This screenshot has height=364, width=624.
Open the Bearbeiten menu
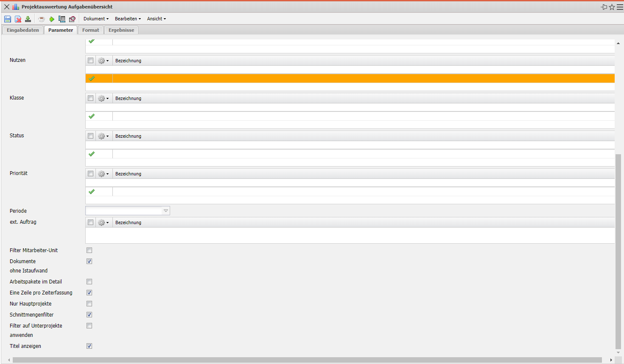tap(128, 19)
